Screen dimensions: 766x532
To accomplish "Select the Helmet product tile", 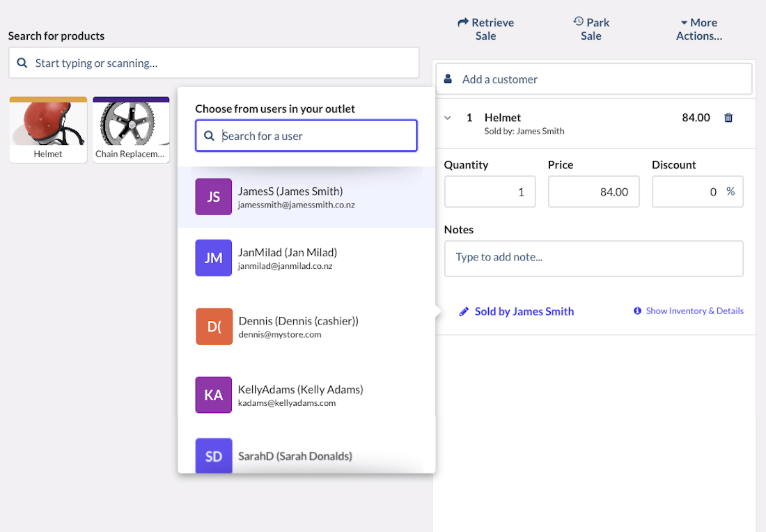I will (48, 130).
